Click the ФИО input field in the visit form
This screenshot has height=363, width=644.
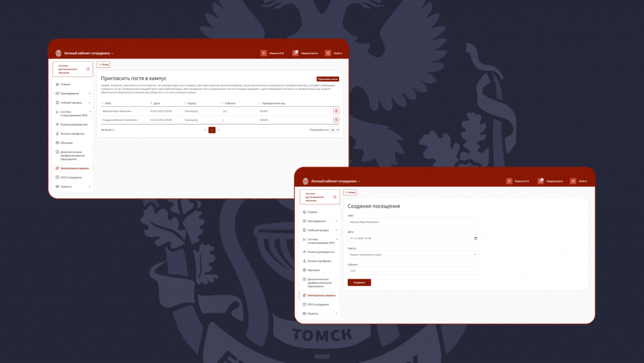414,222
